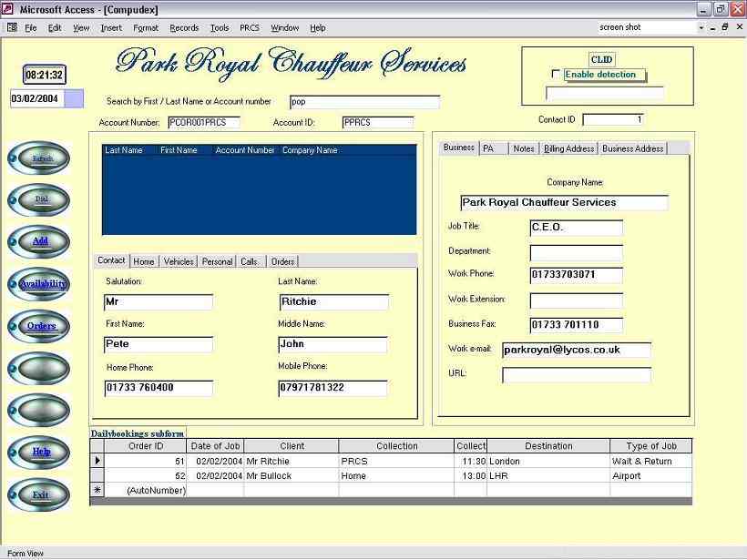Click the blue square button beside the date
Screen dimensions: 747x560
74,98
